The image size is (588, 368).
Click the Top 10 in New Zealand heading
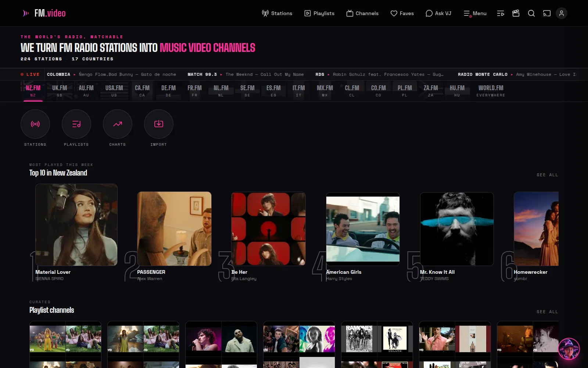(58, 173)
